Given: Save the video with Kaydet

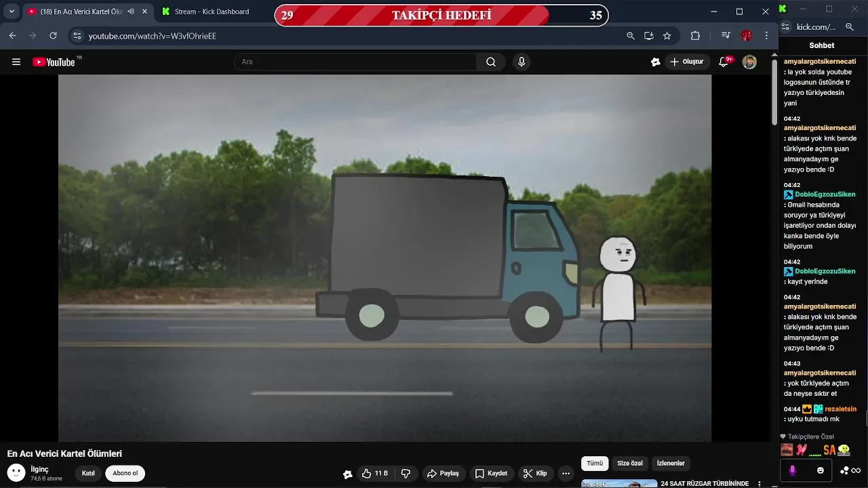Looking at the screenshot, I should 491,473.
